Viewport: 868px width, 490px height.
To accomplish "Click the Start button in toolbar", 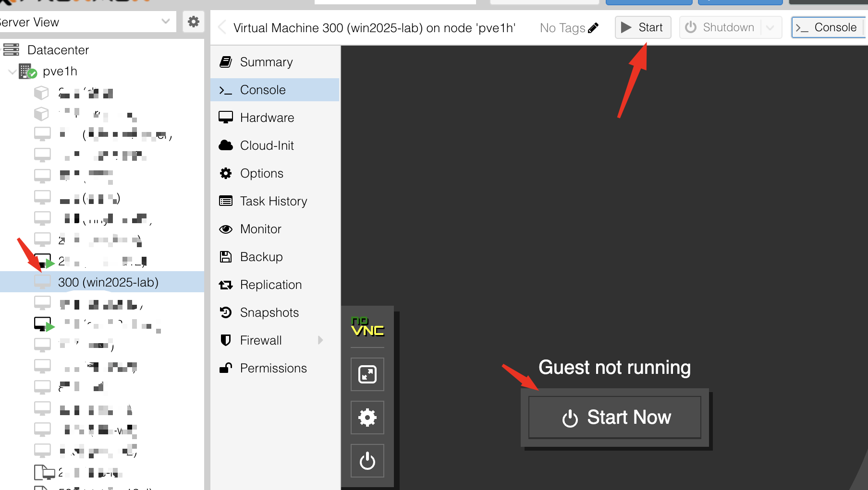I will 643,27.
